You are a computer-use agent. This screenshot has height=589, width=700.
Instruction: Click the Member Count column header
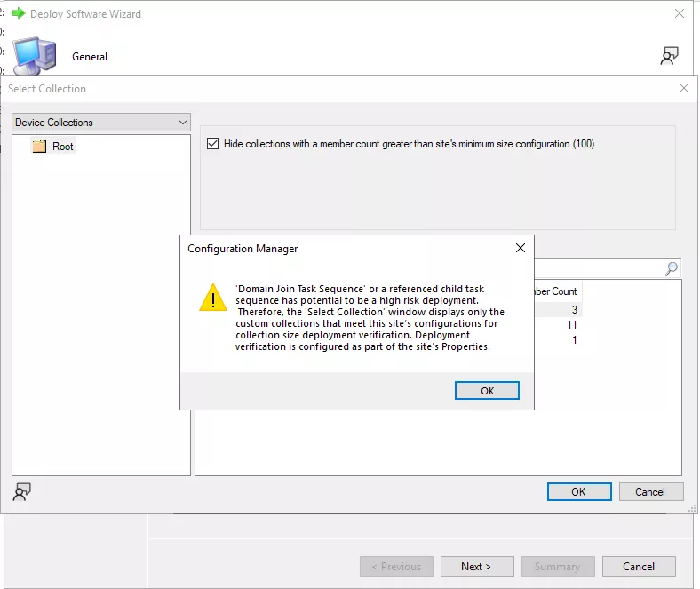coord(556,291)
